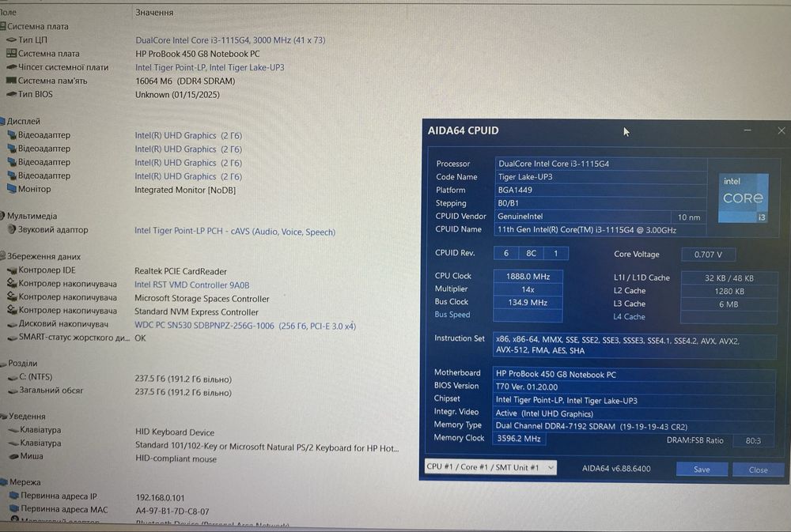This screenshot has height=532, width=791.
Task: Click the 'Дисплей' section header icon
Action: pyautogui.click(x=3, y=121)
